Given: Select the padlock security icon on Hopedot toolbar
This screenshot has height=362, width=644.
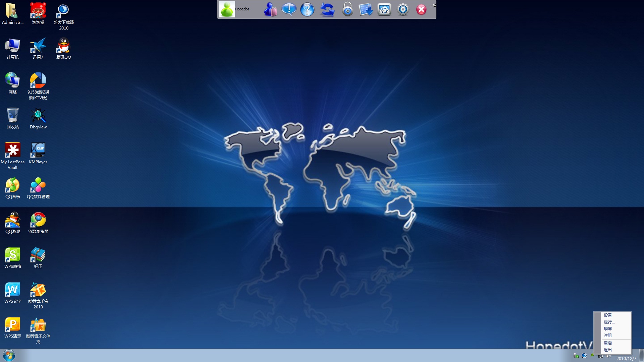Looking at the screenshot, I should tap(347, 10).
